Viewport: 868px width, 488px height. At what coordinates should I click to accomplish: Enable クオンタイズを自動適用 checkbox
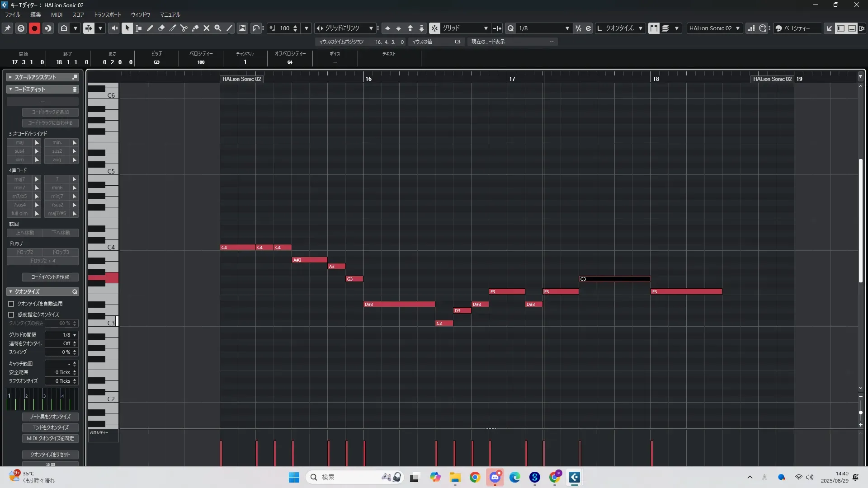[11, 304]
